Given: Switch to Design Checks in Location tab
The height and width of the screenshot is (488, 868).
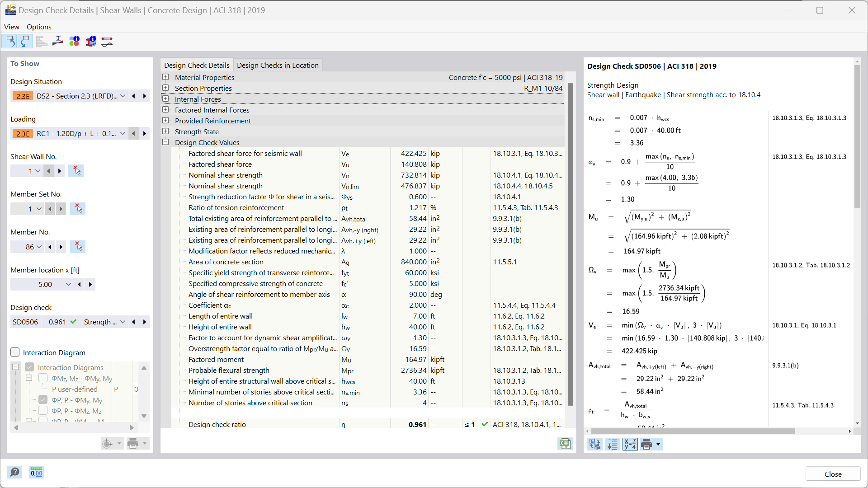Looking at the screenshot, I should pyautogui.click(x=277, y=65).
